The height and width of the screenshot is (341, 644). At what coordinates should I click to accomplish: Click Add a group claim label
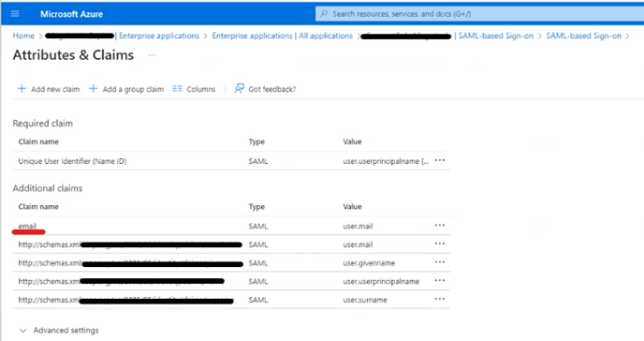pos(133,89)
